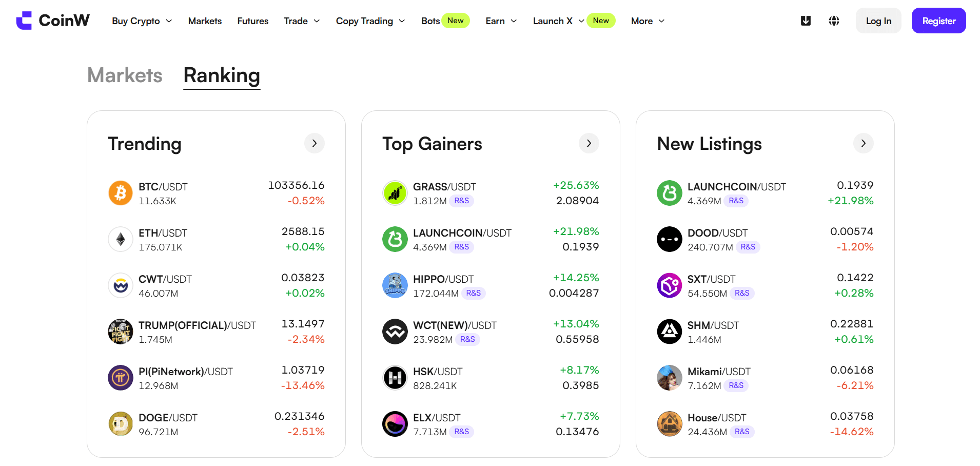Switch to the Markets tab heading
Viewport: 980px width, 466px height.
click(125, 75)
